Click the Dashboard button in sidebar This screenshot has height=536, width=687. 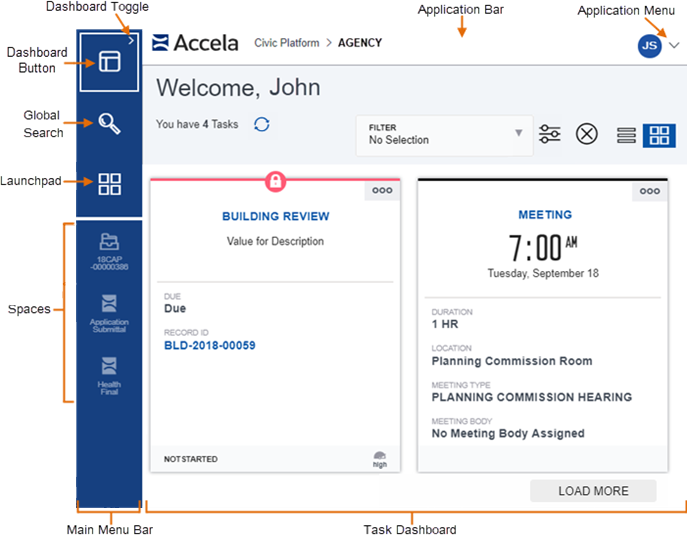(x=109, y=62)
